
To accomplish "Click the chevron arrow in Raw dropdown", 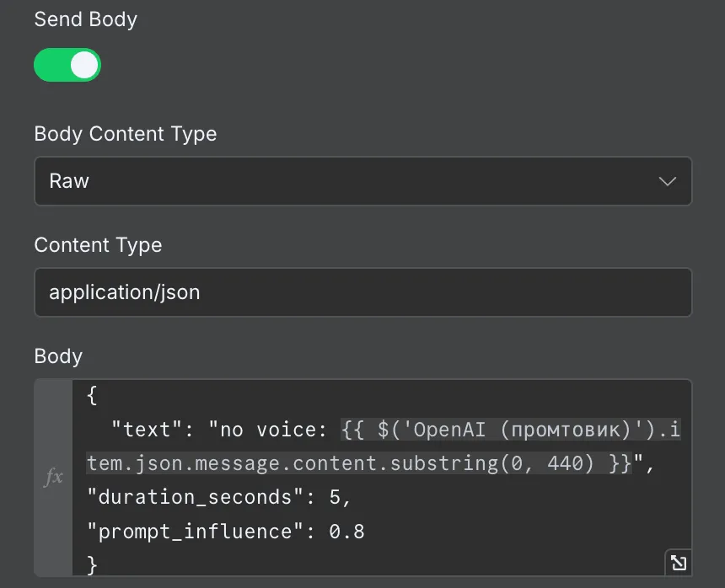I will pos(667,181).
